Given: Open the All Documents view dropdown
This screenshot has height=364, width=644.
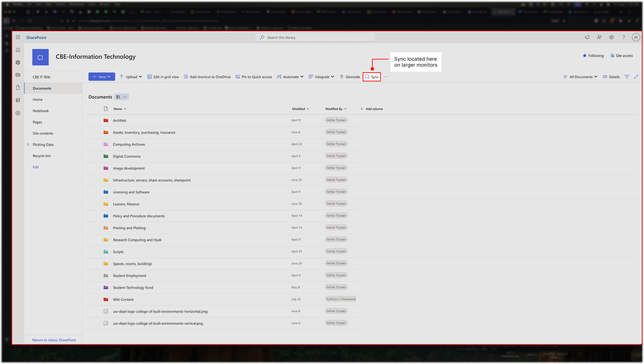Looking at the screenshot, I should coord(580,77).
